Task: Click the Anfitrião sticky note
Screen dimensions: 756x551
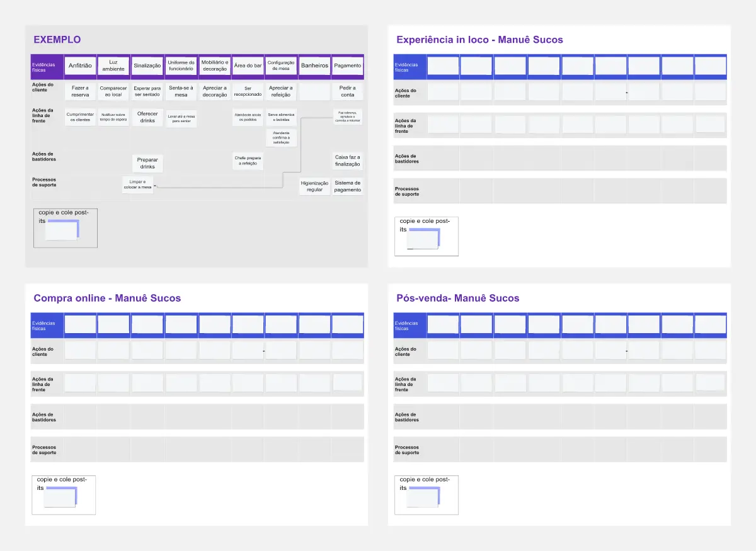Action: [80, 65]
